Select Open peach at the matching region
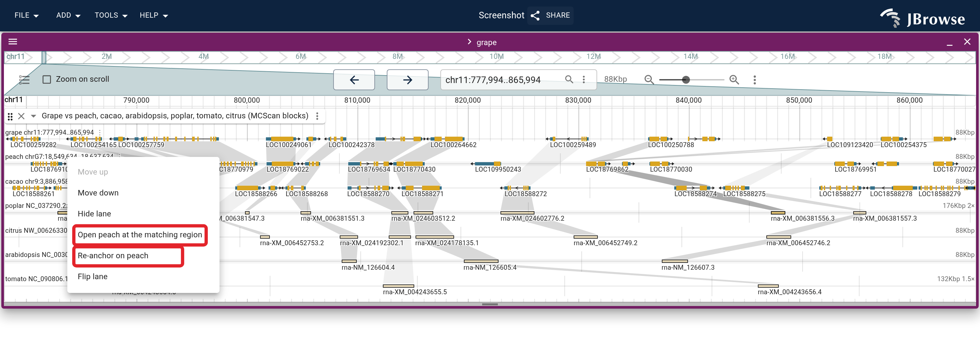This screenshot has height=340, width=980. coord(143,234)
